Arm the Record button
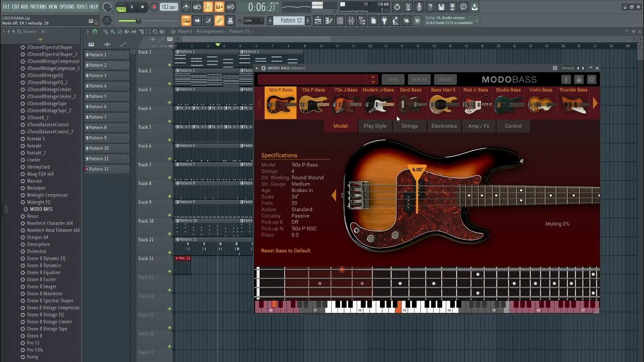The height and width of the screenshot is (362, 644). point(154,7)
